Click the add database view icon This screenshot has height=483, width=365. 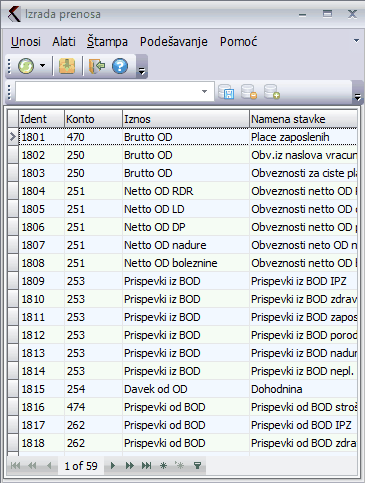click(272, 92)
